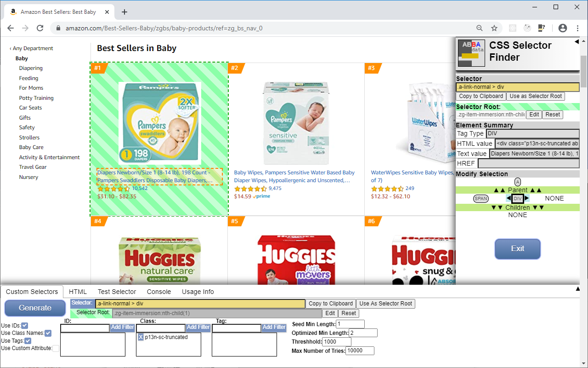Viewport: 588px width, 368px height.
Task: Edit the selector root in bottom panel
Action: 330,313
